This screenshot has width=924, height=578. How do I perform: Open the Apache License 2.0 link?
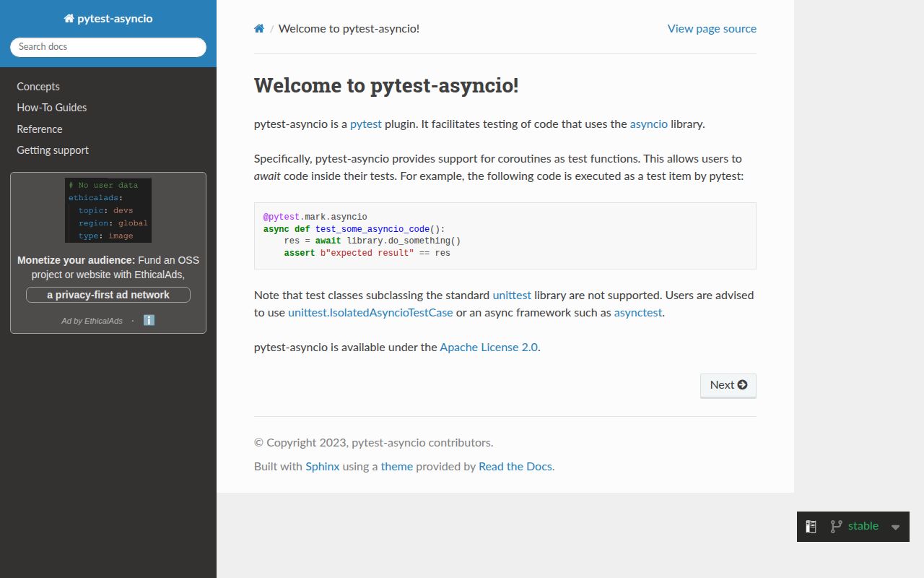point(489,348)
